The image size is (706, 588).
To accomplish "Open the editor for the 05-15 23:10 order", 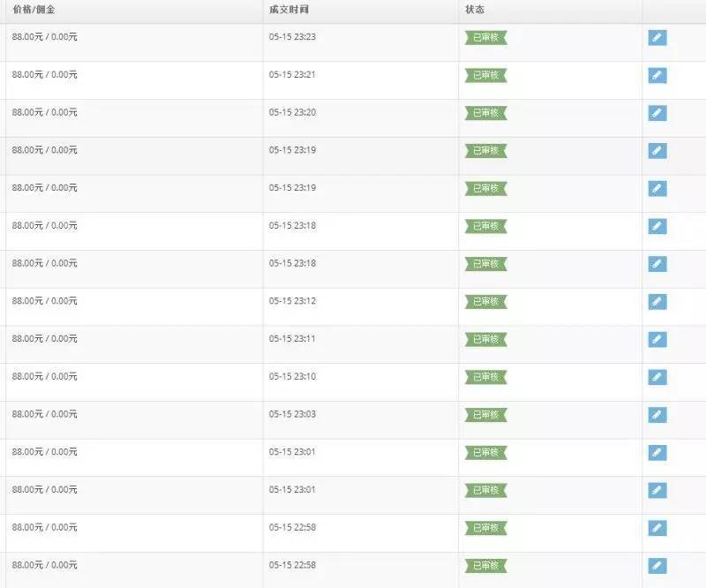I will click(657, 377).
